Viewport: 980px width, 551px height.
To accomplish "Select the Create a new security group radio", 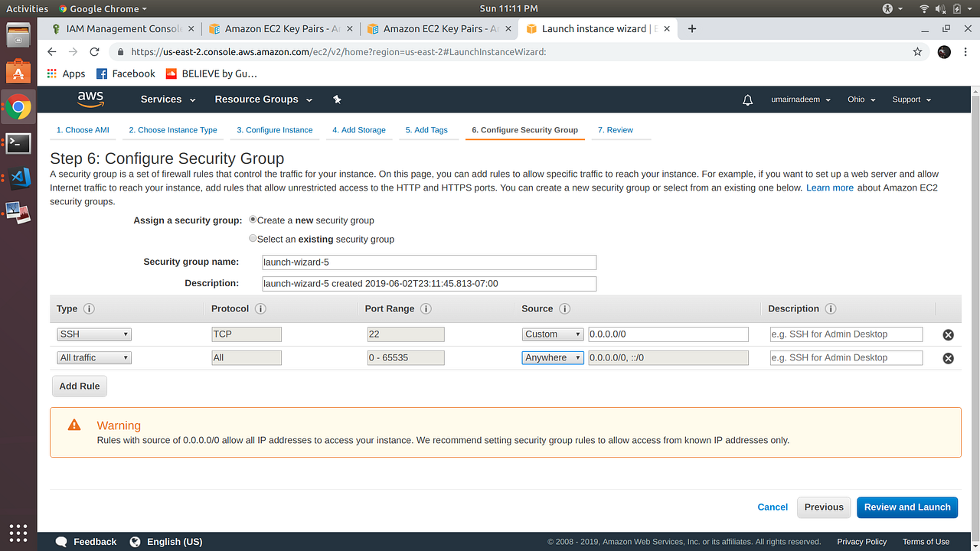I will point(253,220).
